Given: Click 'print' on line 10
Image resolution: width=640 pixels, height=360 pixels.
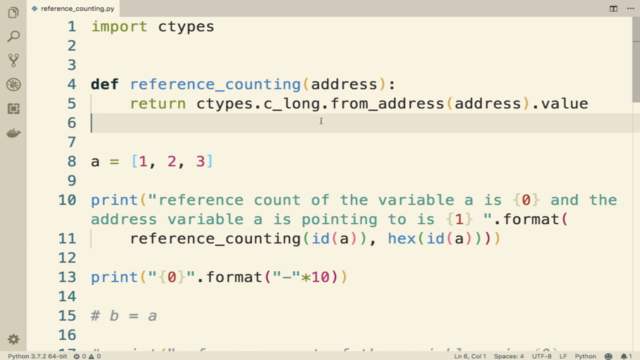Looking at the screenshot, I should point(114,200).
